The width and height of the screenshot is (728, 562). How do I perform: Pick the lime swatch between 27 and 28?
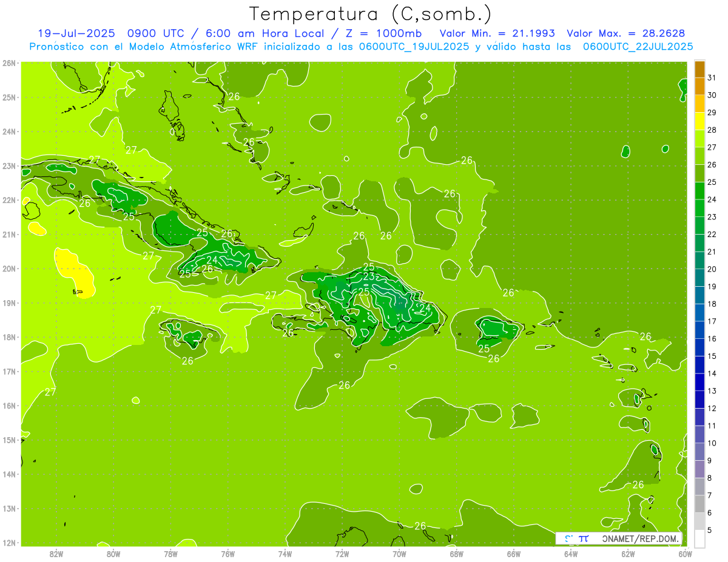(699, 138)
